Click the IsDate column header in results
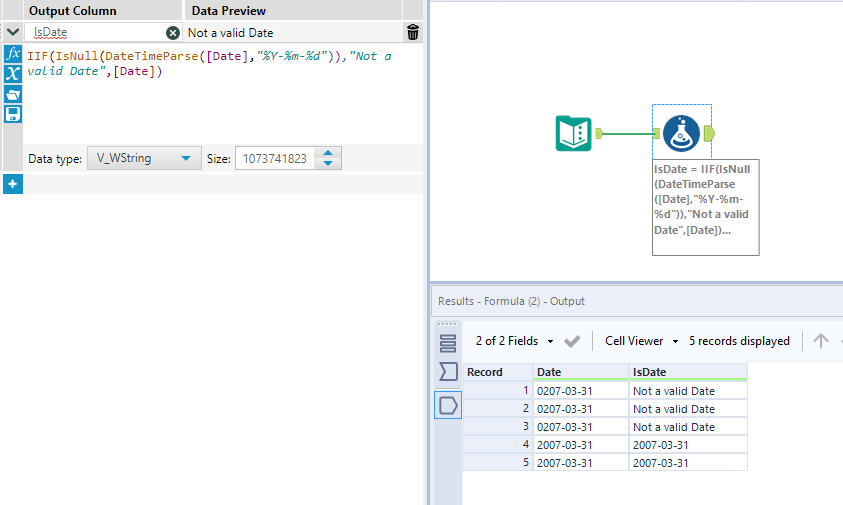 (688, 372)
